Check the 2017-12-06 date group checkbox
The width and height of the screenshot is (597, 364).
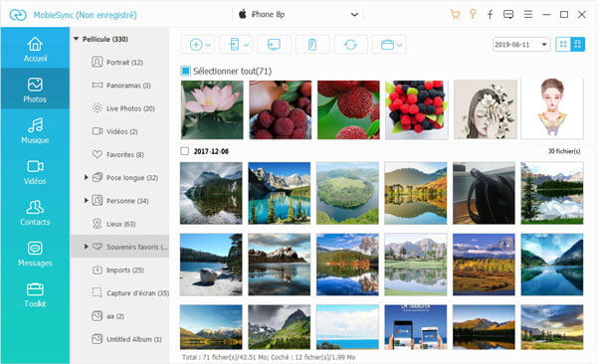click(x=185, y=151)
